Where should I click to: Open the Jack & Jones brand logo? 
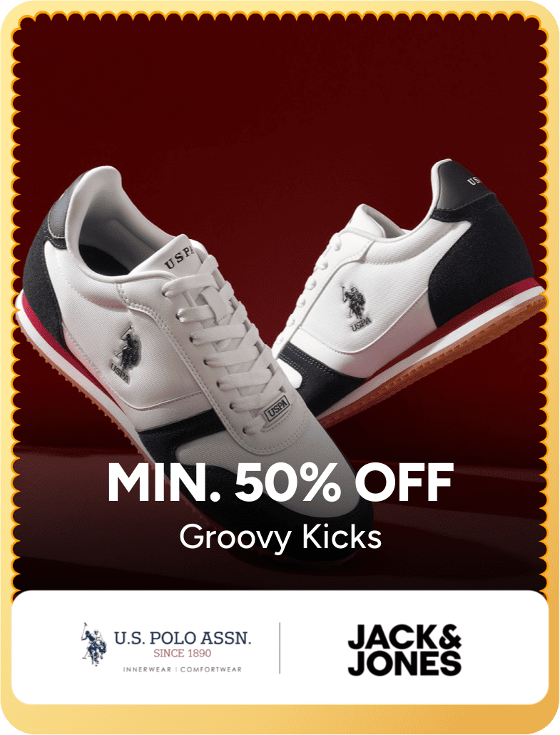tap(405, 649)
